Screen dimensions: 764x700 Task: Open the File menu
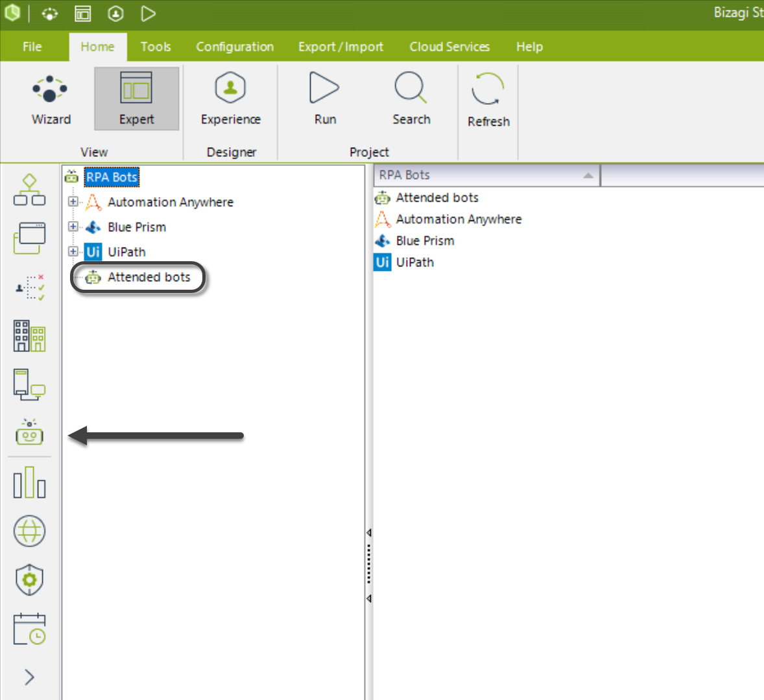(32, 47)
